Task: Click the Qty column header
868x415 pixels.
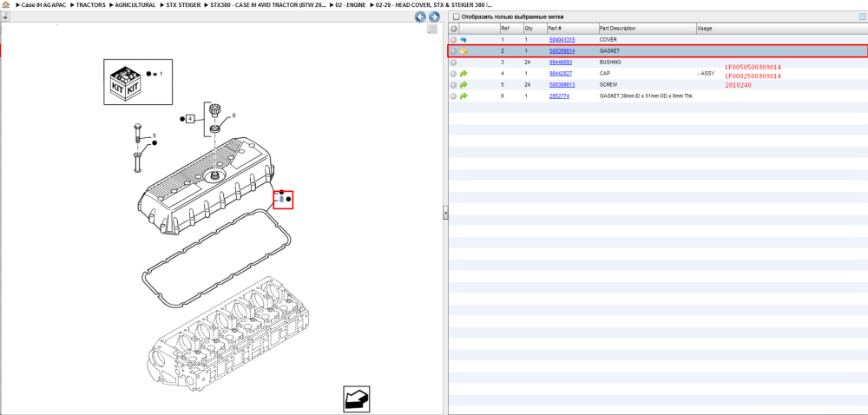Action: pyautogui.click(x=534, y=29)
